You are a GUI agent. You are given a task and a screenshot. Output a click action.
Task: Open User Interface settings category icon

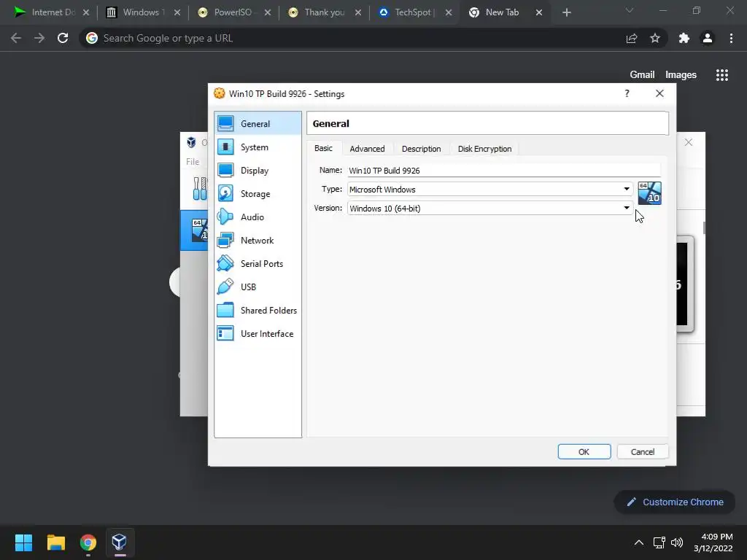tap(225, 333)
